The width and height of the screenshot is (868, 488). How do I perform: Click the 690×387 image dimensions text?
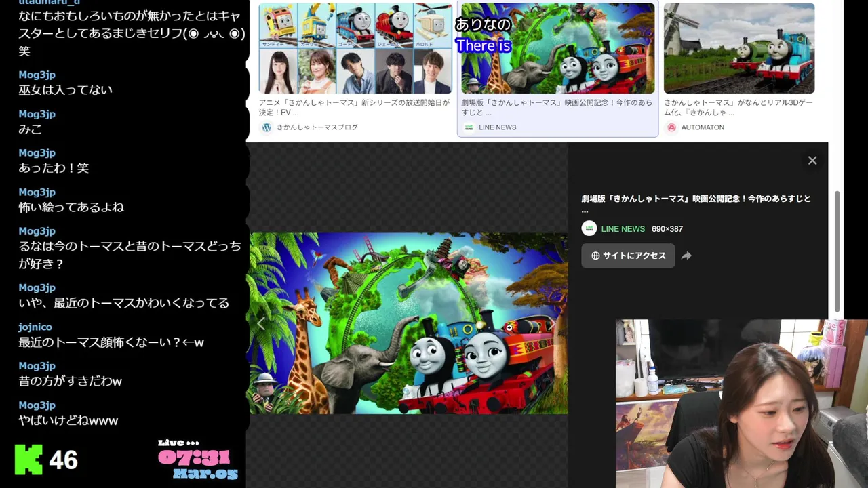point(667,229)
